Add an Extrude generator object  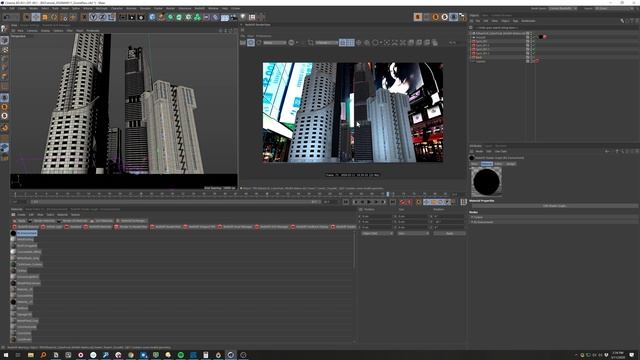click(179, 17)
